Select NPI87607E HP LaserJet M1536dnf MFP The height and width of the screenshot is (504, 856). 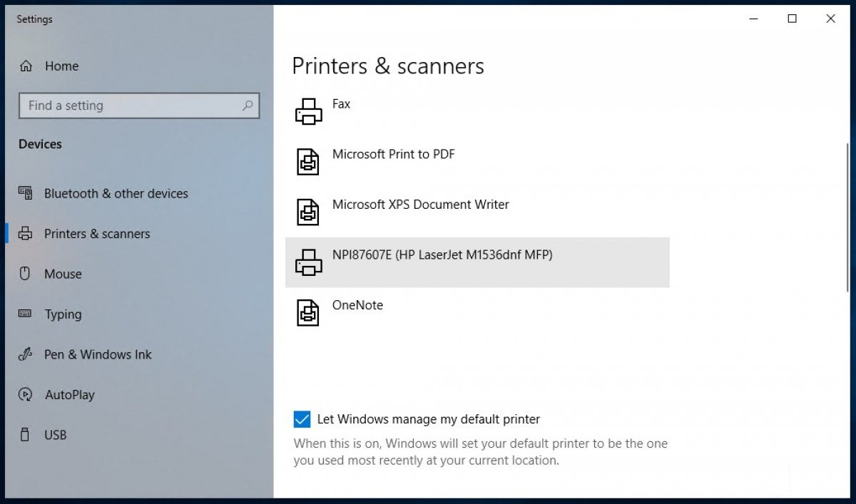(x=477, y=262)
